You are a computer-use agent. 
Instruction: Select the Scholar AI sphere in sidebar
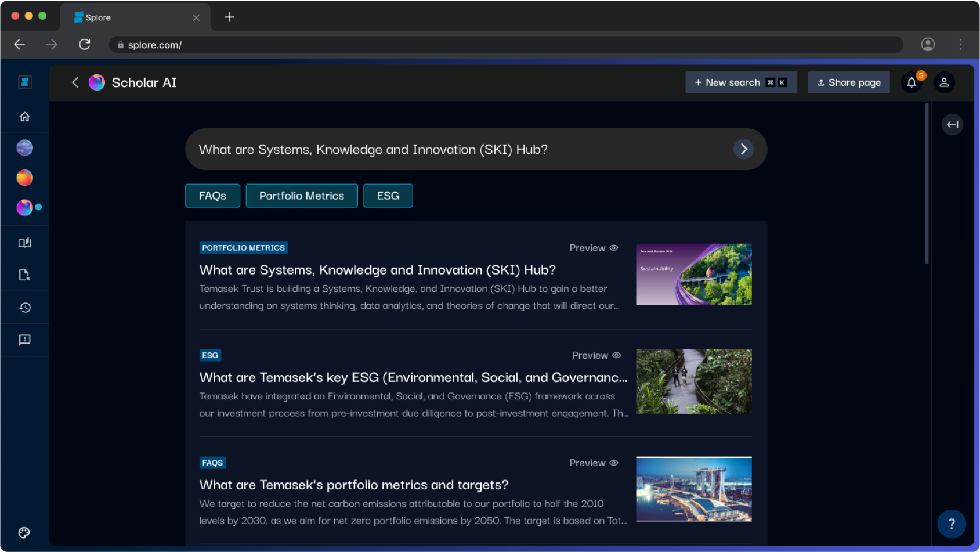(24, 207)
